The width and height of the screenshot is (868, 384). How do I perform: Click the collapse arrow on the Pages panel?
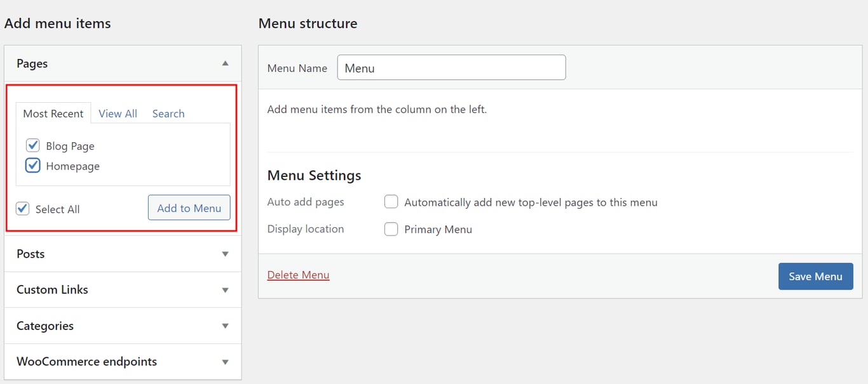(x=225, y=63)
